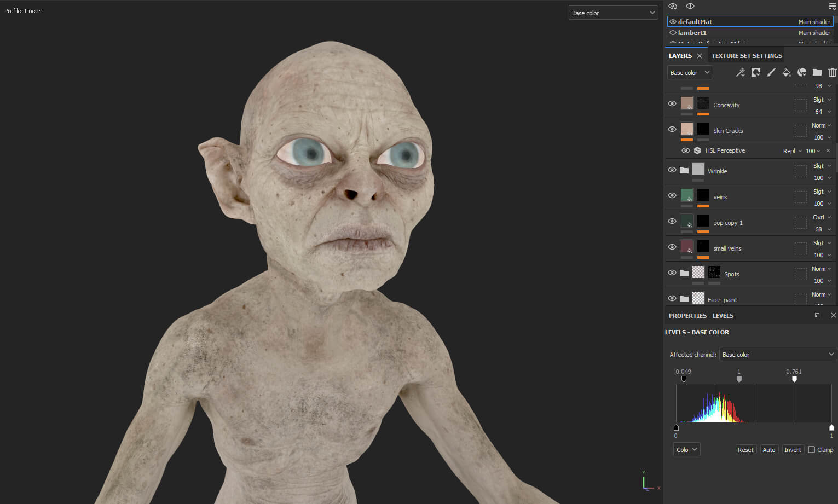Hide the Wrinkle folder
This screenshot has height=504, width=838.
672,170
